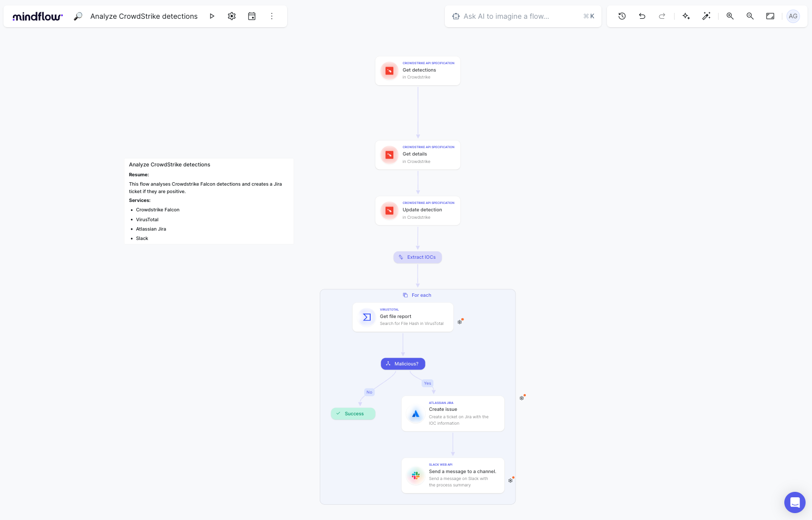Zoom out of the canvas
Screen dimensions: 812x520
tap(750, 16)
